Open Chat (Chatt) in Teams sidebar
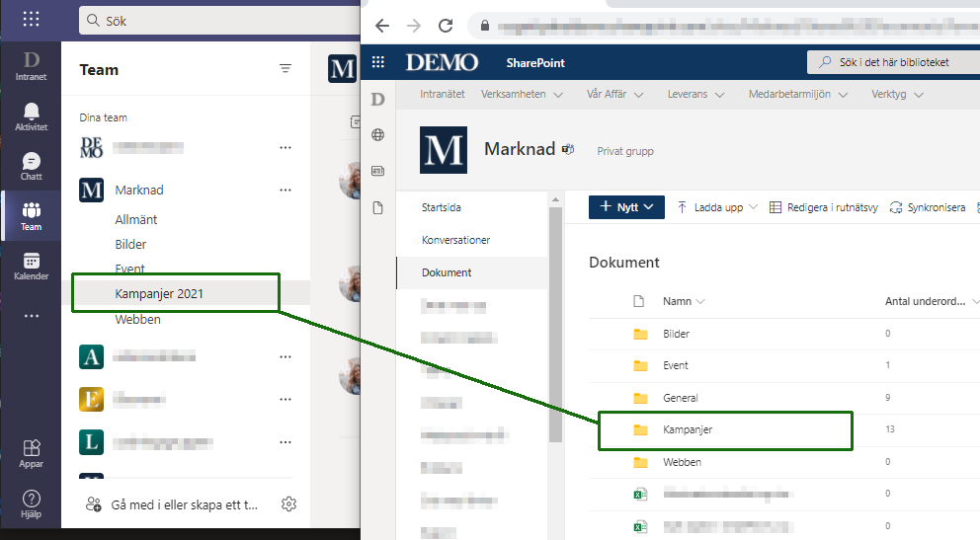This screenshot has height=540, width=980. coord(31,166)
